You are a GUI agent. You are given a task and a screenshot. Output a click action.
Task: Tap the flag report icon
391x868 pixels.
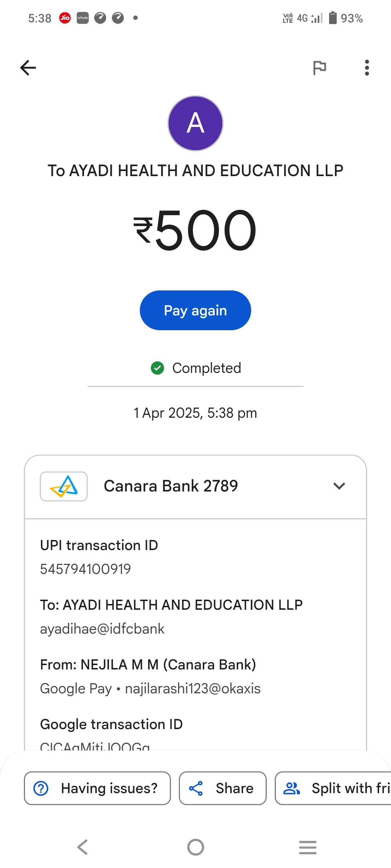(319, 68)
